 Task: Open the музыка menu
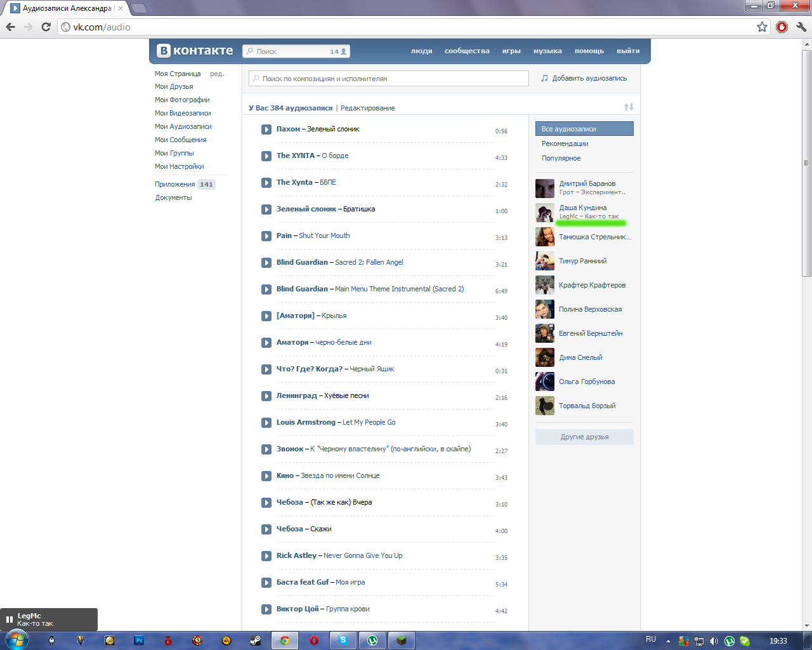click(x=547, y=51)
